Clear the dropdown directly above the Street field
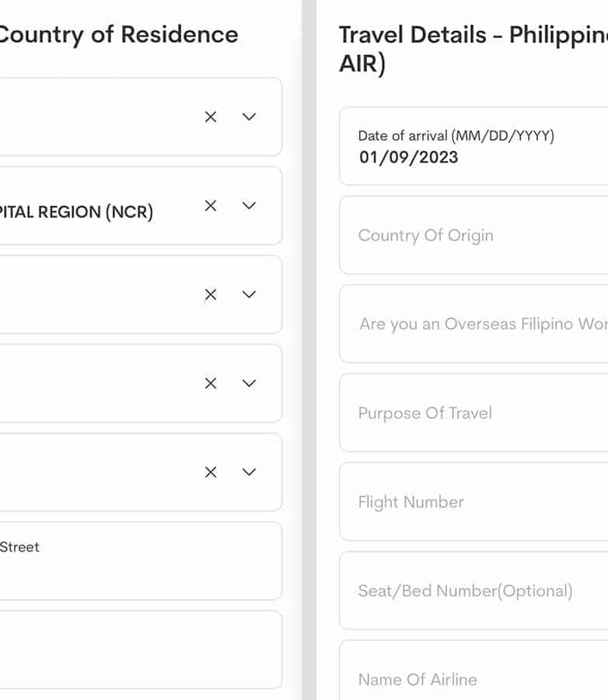This screenshot has width=608, height=700. pos(210,472)
